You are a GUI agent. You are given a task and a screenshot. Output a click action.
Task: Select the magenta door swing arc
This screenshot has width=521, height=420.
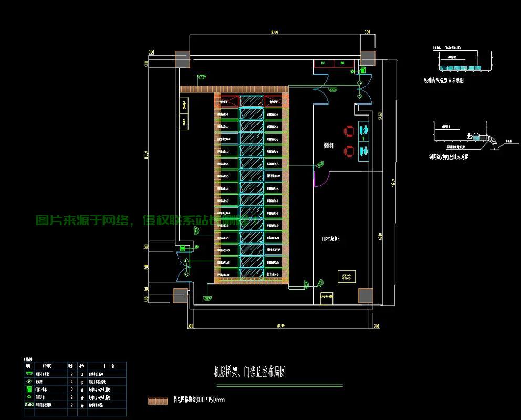pyautogui.click(x=321, y=178)
